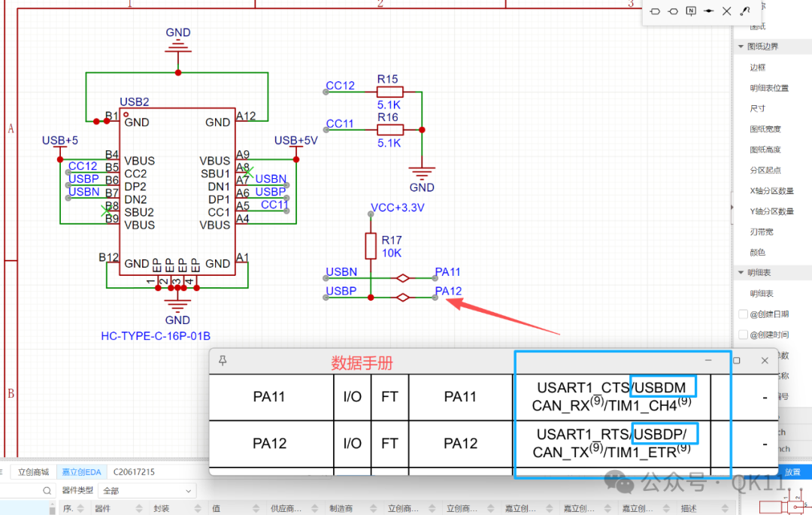812x515 pixels.
Task: Click the 放置 button
Action: tap(792, 472)
